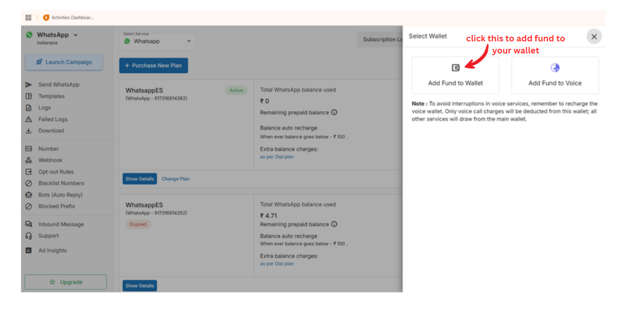Click the info icon beside Remaining prepaid balance under ₹ 4.71
Image resolution: width=644 pixels, height=312 pixels.
pos(334,224)
